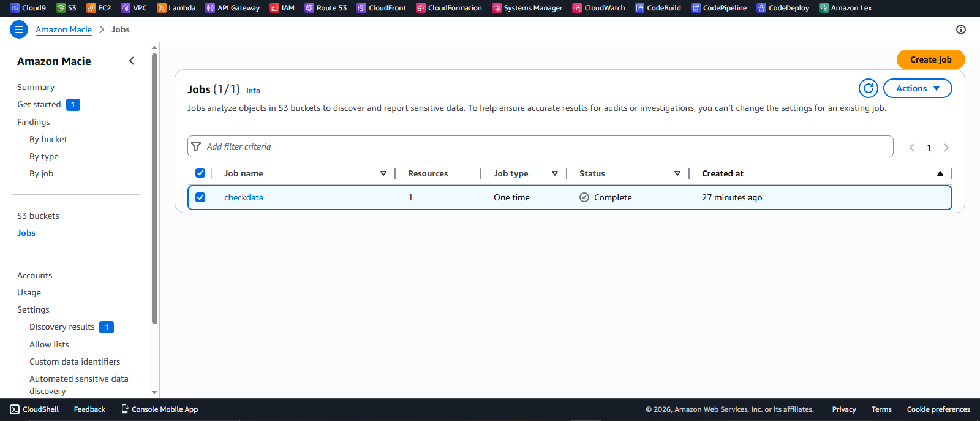Open Discovery results settings
The image size is (980, 421).
click(x=62, y=327)
